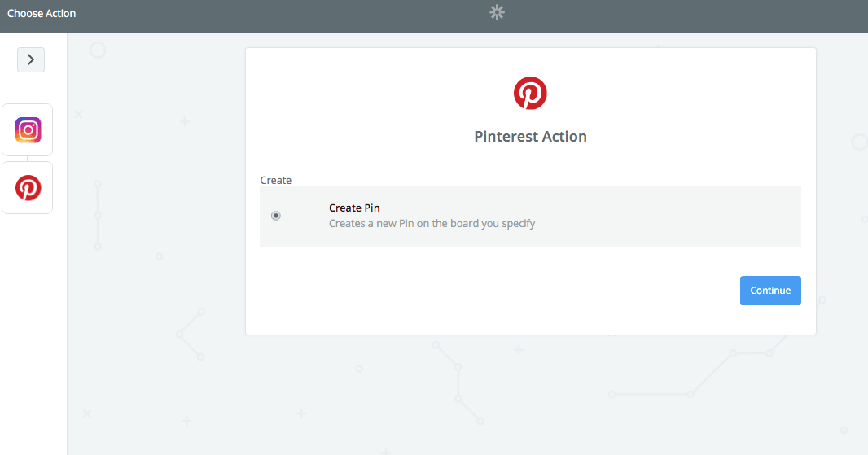Click 'Creates a new Pin on the board' description
Screen dimensions: 868x455
click(432, 224)
